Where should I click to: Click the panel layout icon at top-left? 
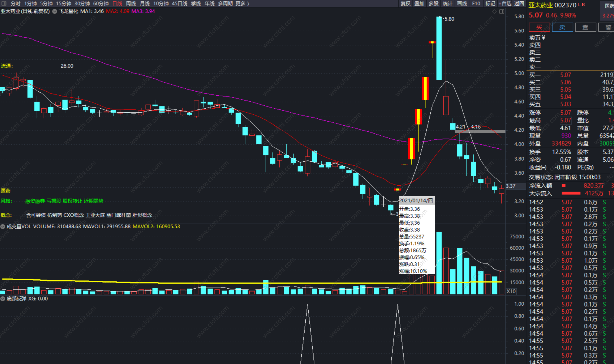(4, 3)
